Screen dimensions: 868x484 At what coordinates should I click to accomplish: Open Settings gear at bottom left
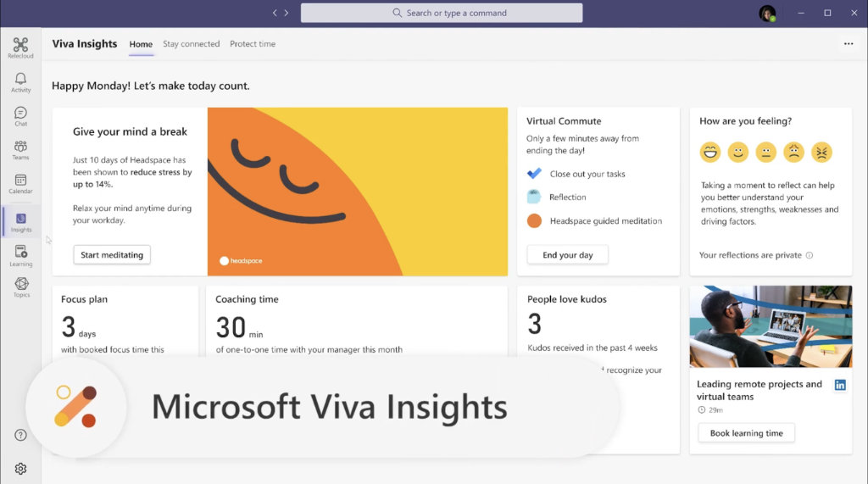(x=20, y=469)
